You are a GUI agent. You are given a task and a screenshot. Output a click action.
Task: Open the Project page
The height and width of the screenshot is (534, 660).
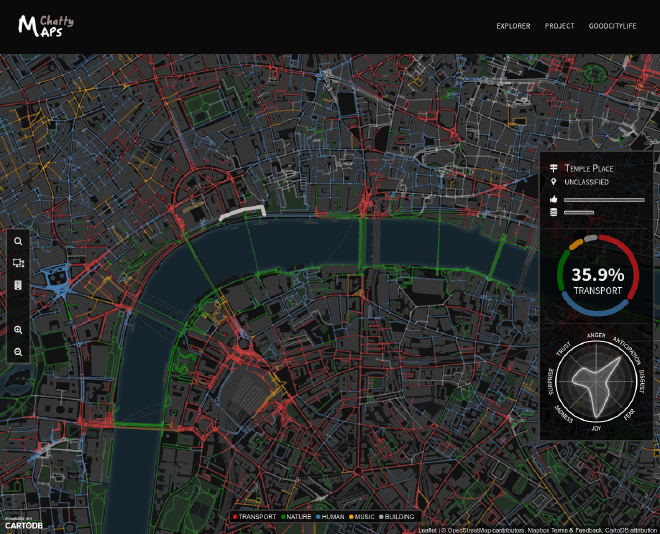click(559, 26)
